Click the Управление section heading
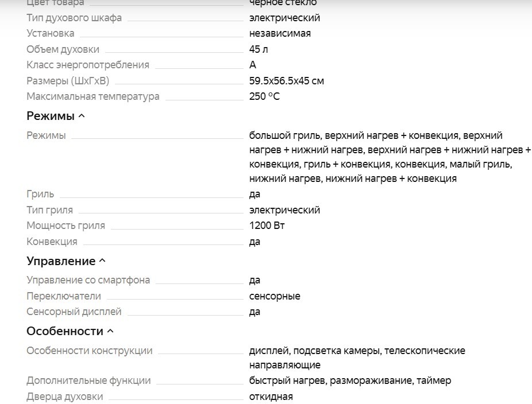This screenshot has width=532, height=404. click(x=61, y=262)
